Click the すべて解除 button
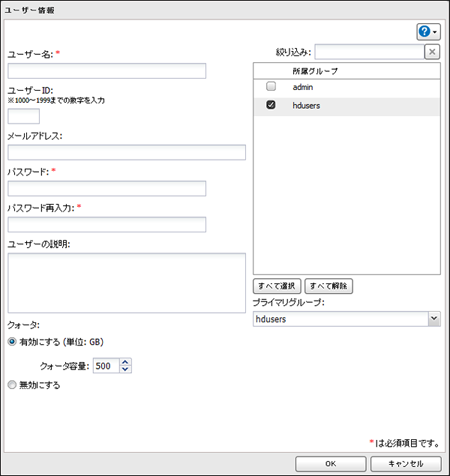This screenshot has width=450, height=476. (329, 286)
